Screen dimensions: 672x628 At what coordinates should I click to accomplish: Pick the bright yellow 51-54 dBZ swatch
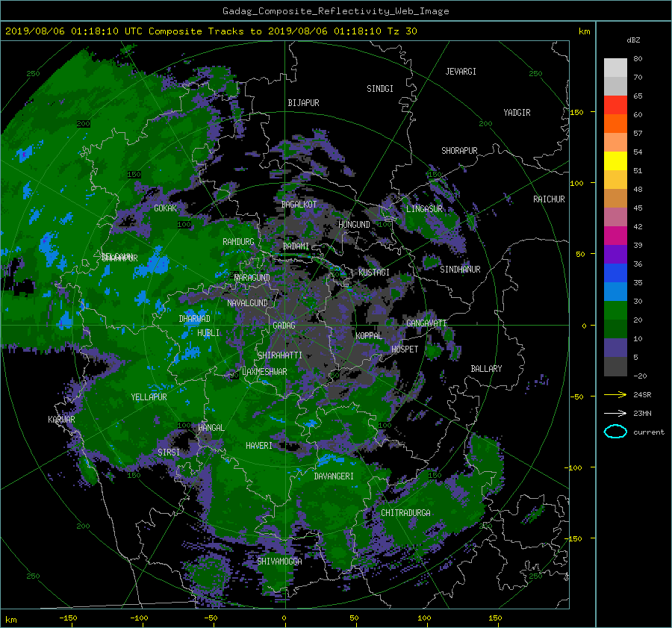615,161
